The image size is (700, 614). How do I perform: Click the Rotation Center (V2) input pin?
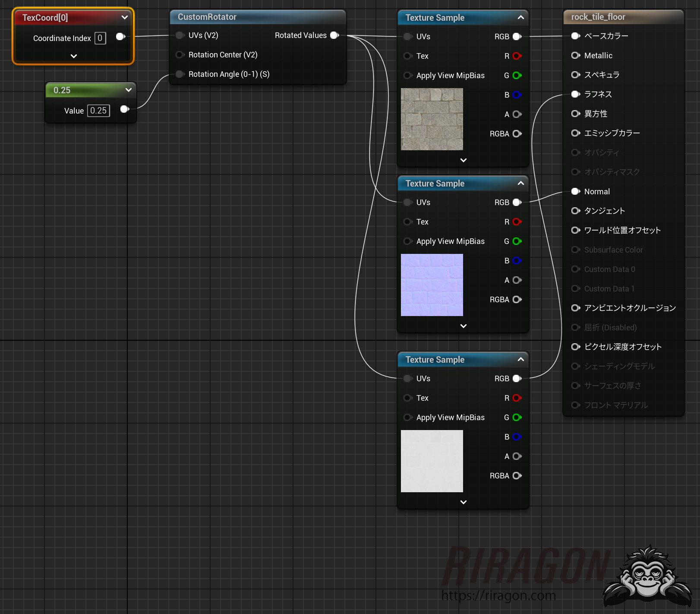pyautogui.click(x=180, y=55)
